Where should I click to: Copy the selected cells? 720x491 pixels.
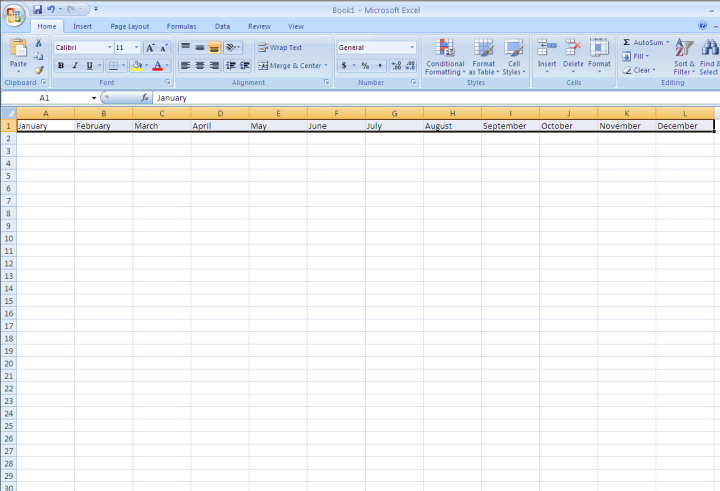click(39, 56)
